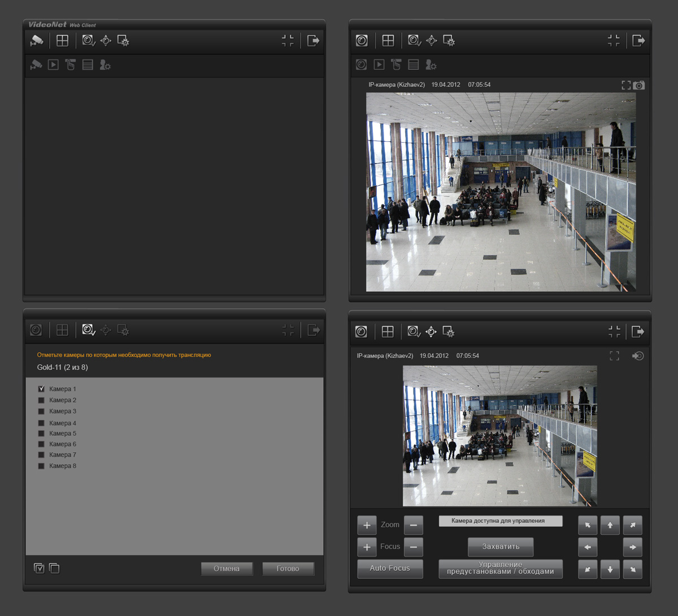The width and height of the screenshot is (678, 616).
Task: Check the Камера 6 checkbox
Action: click(41, 444)
